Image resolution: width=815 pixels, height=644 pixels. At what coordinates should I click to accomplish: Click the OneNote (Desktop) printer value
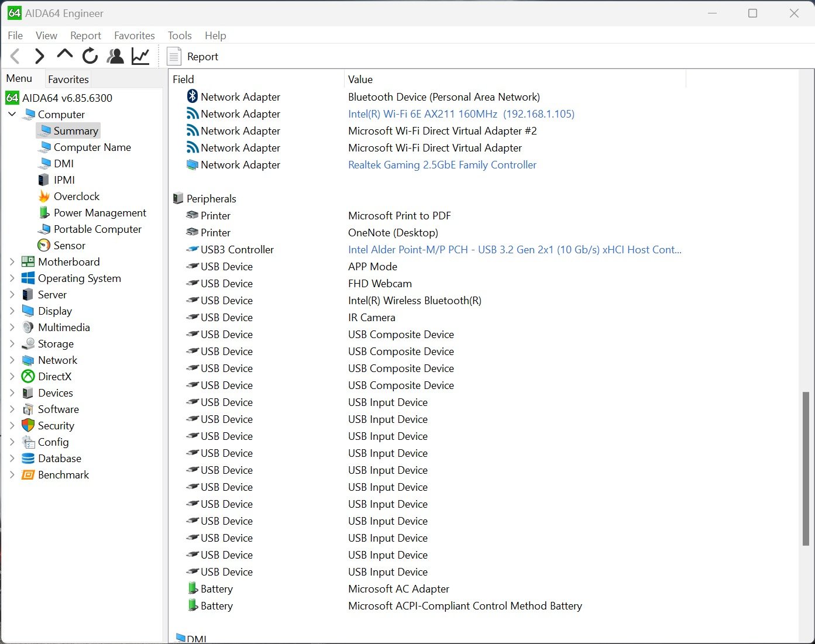click(393, 233)
